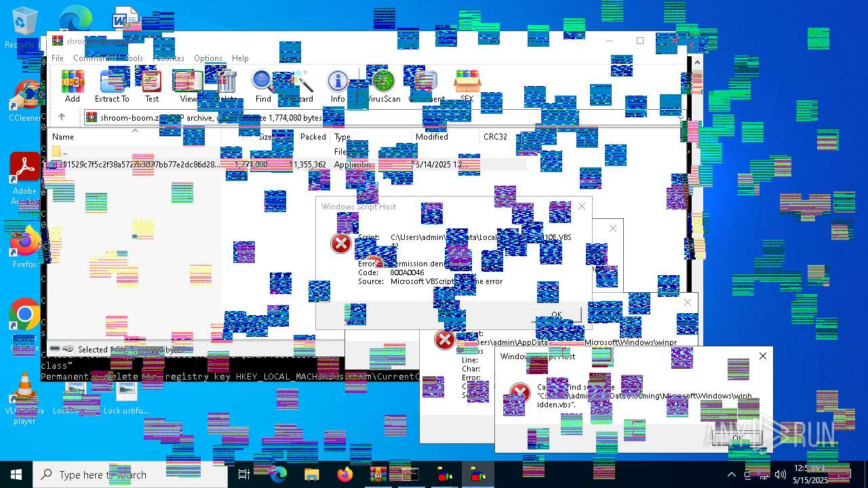Go up one folder level arrow
Image resolution: width=868 pixels, height=488 pixels.
62,117
